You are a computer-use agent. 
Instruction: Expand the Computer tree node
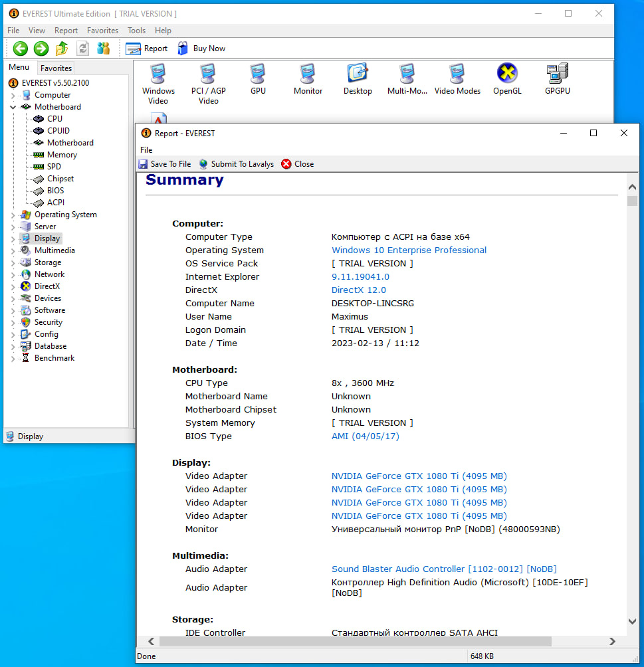(x=13, y=95)
